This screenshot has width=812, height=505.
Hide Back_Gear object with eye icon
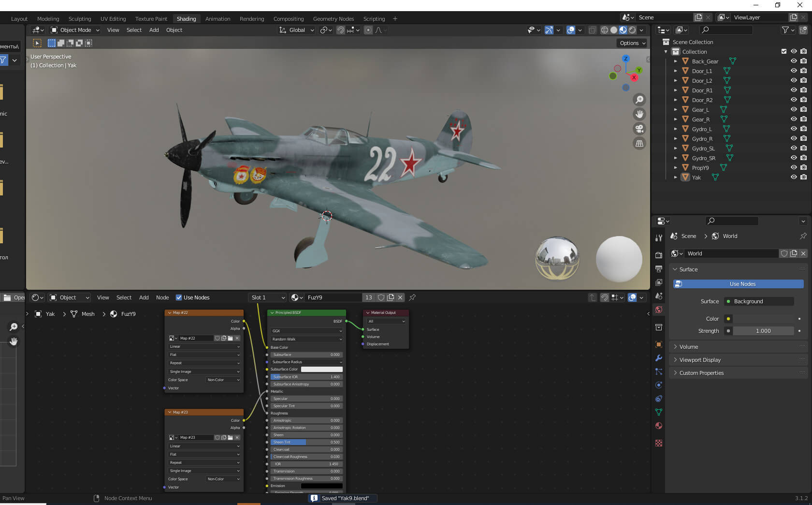(794, 61)
